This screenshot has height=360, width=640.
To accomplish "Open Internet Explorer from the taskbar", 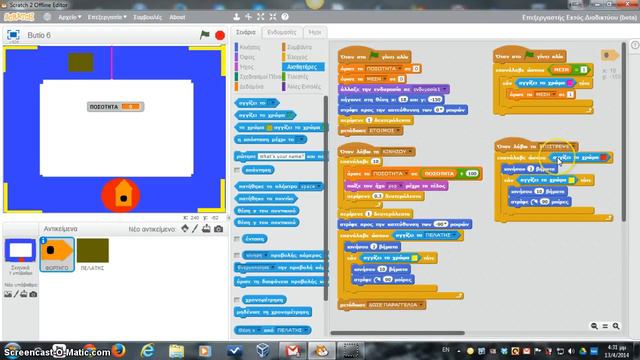I will 147,351.
